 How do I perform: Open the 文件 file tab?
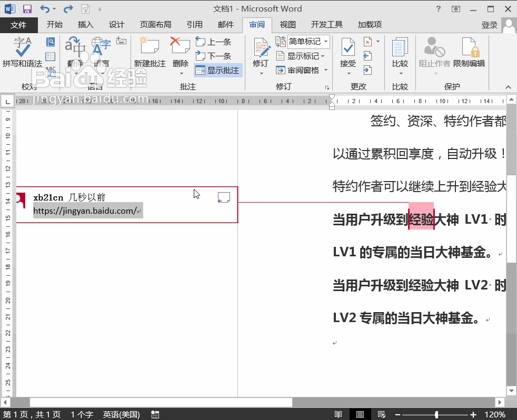click(x=18, y=25)
